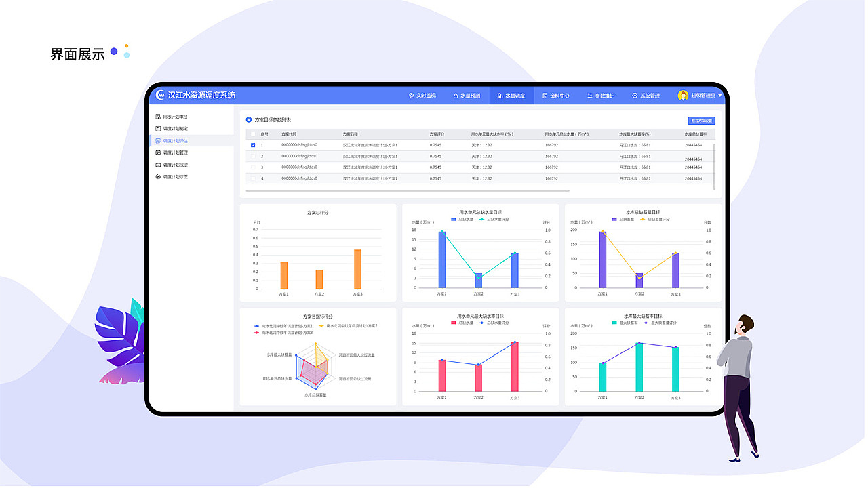
Task: Open the 系统管理 tab
Action: tap(646, 96)
